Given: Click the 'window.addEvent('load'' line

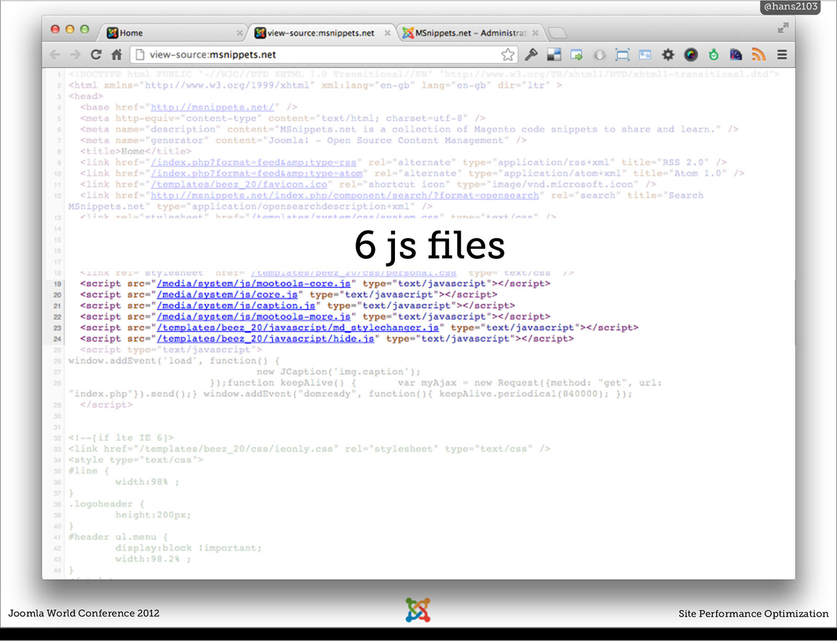Looking at the screenshot, I should coord(174,361).
